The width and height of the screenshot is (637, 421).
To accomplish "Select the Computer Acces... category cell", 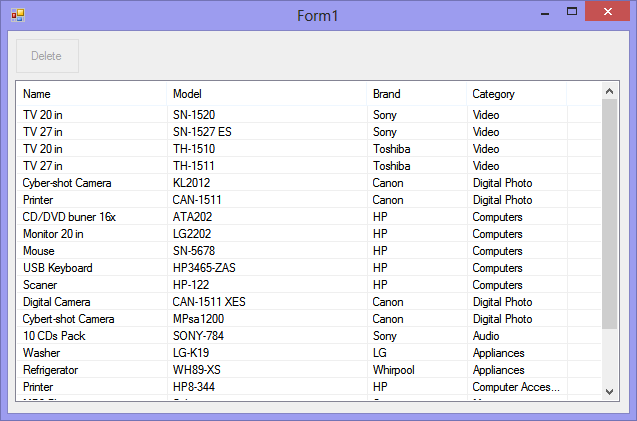I will [516, 387].
